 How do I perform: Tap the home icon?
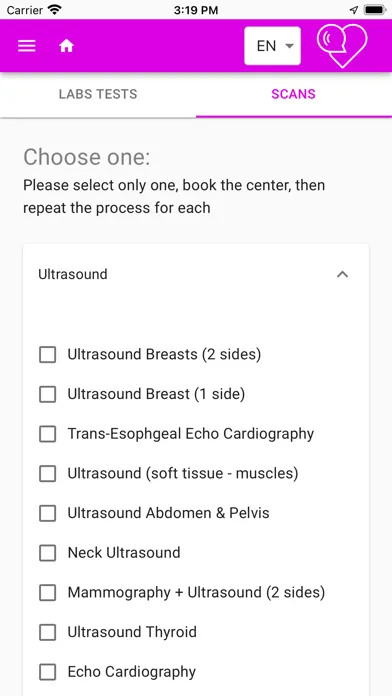pyautogui.click(x=67, y=46)
